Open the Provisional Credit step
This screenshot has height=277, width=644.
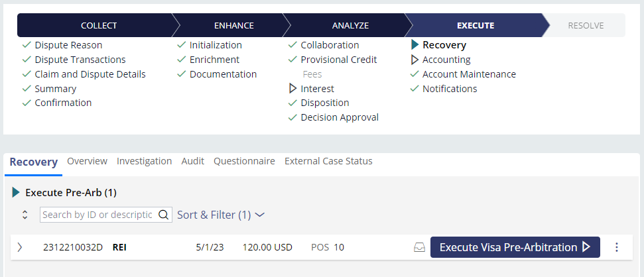pyautogui.click(x=338, y=60)
